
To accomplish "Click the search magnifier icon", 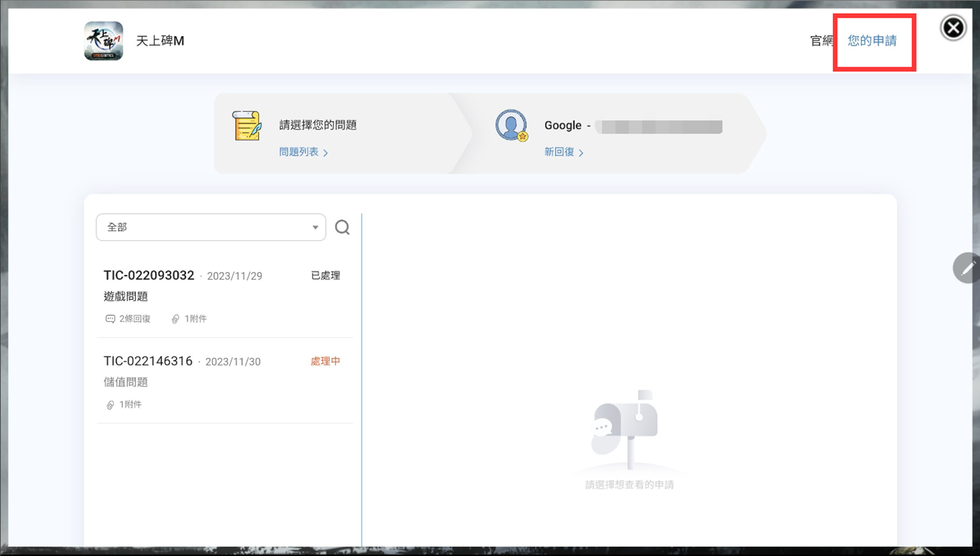I will (x=342, y=227).
